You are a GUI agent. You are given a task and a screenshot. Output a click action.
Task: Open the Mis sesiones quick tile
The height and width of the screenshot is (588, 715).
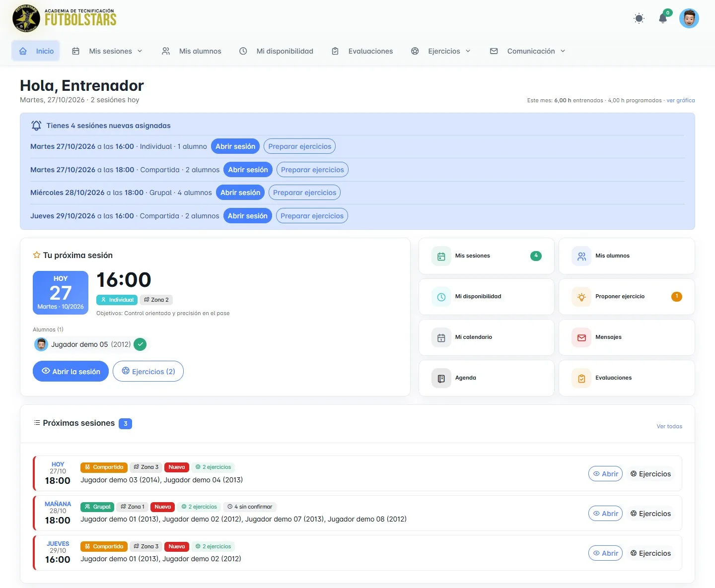(x=487, y=256)
